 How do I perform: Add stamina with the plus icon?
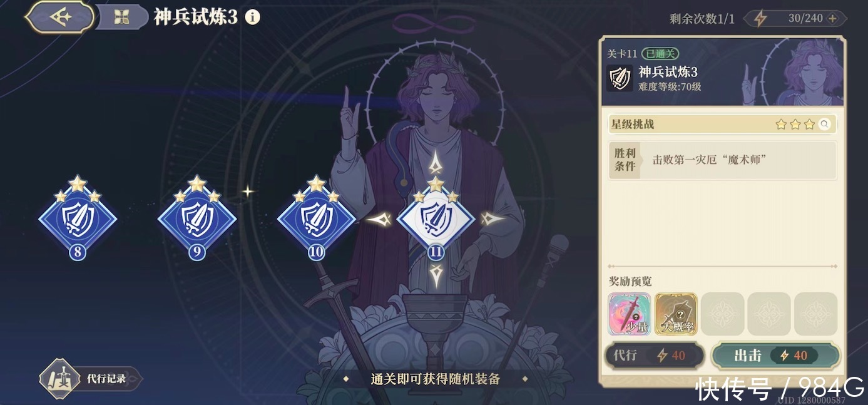click(x=832, y=18)
